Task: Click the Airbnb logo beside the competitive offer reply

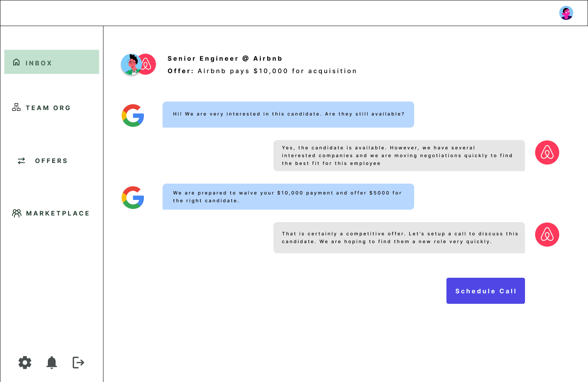Action: (x=547, y=235)
